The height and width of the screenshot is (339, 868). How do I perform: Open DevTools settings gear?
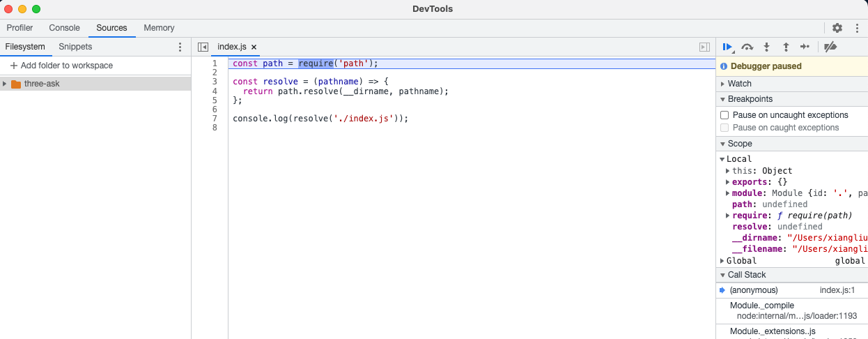[x=837, y=28]
